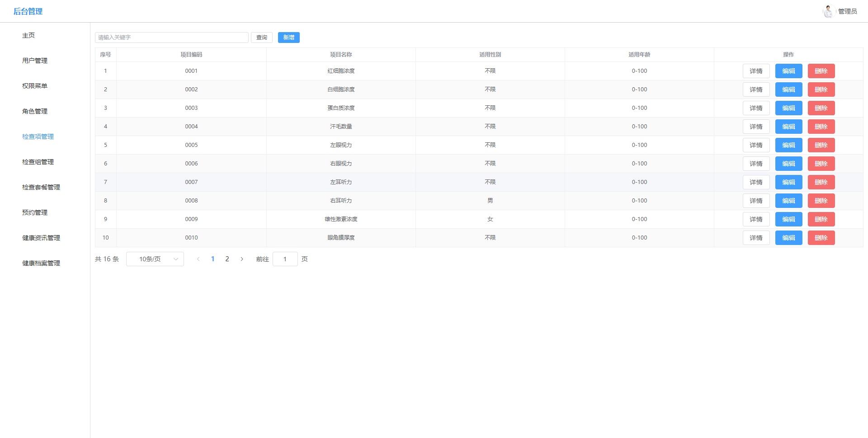Select 检查组管理 menu item

pos(38,162)
